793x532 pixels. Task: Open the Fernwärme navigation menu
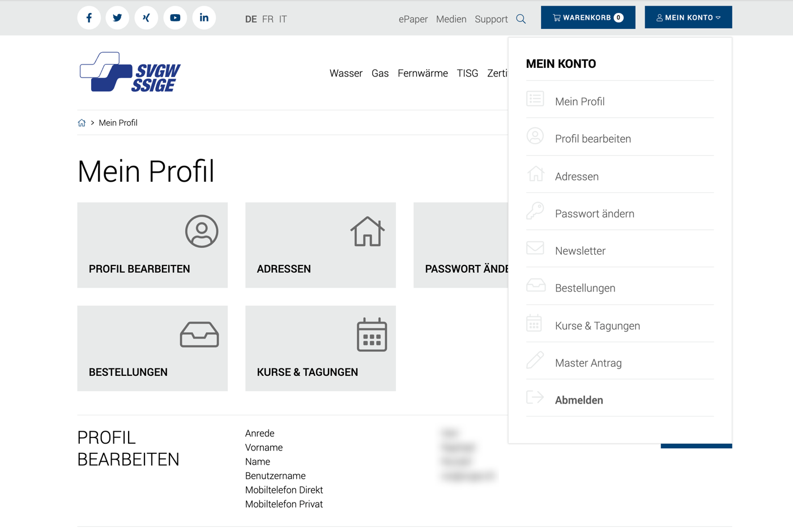(423, 73)
